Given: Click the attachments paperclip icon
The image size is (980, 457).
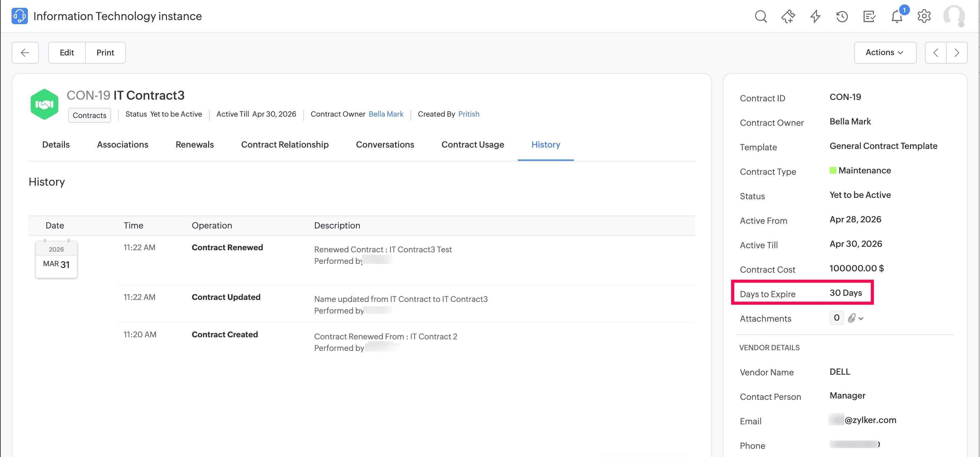Looking at the screenshot, I should pos(851,318).
